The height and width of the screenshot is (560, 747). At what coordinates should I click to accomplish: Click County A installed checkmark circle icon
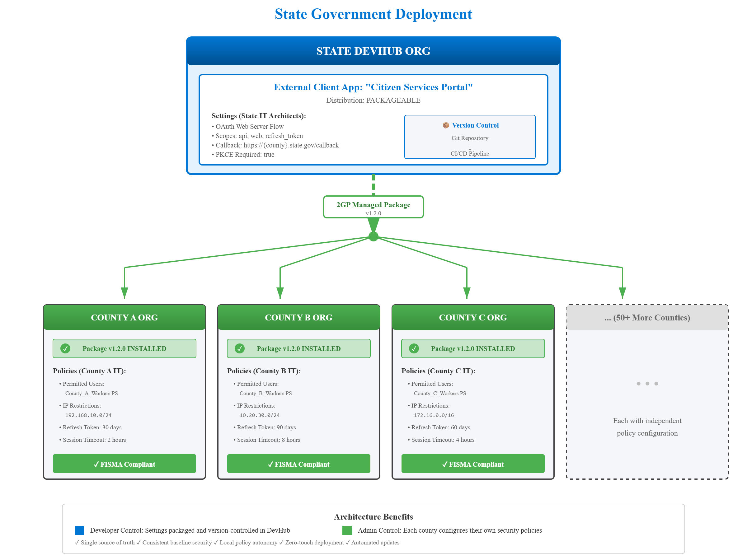click(65, 348)
